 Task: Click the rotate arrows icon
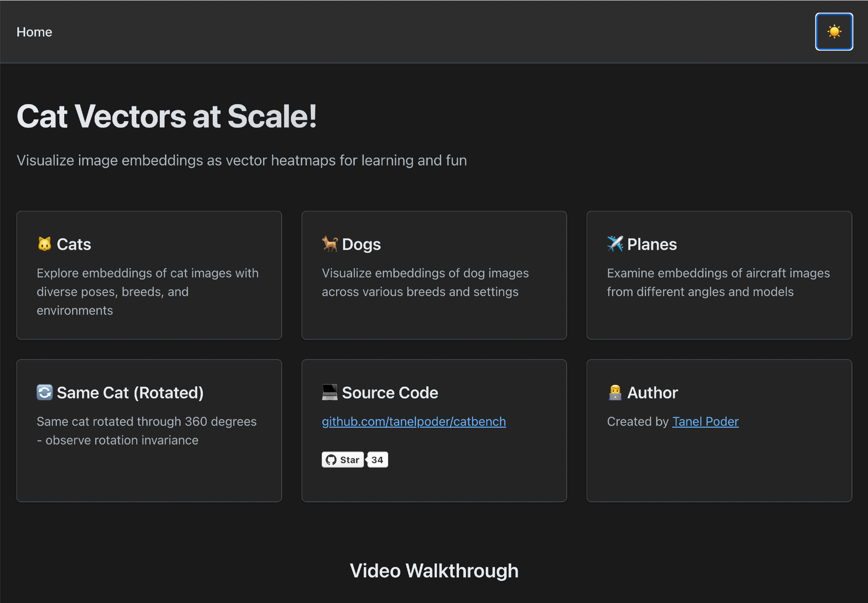click(44, 392)
